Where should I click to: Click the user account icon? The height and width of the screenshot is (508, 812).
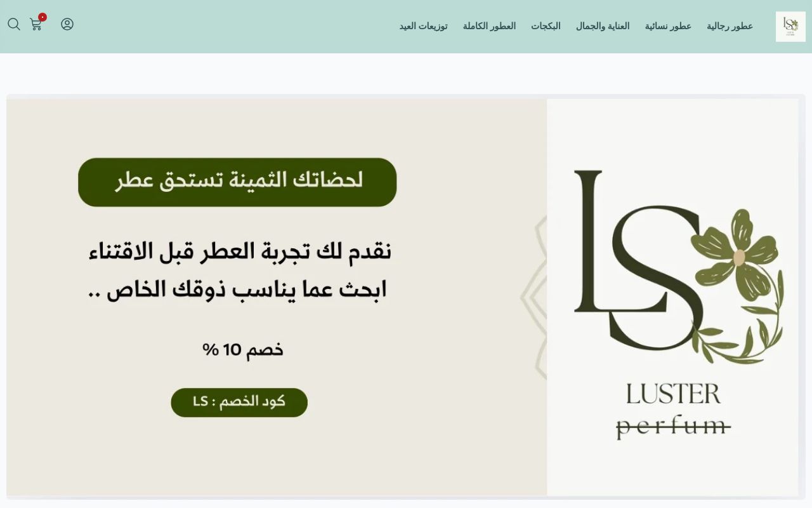click(67, 24)
